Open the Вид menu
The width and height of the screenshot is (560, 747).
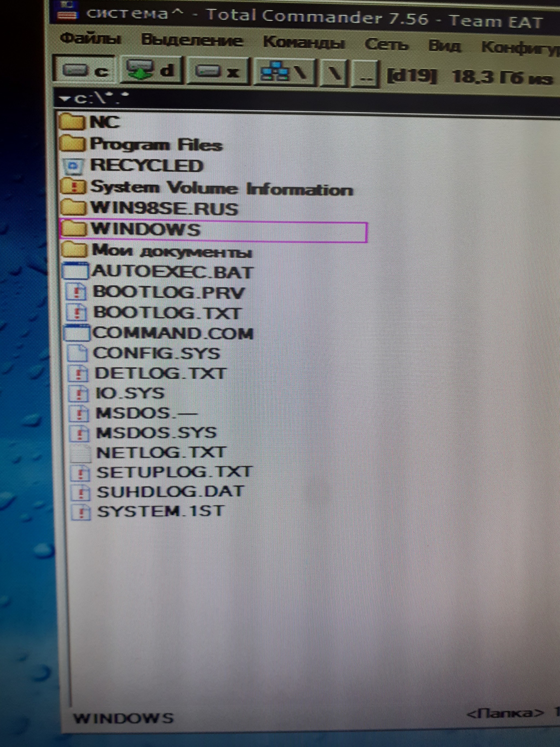(445, 46)
